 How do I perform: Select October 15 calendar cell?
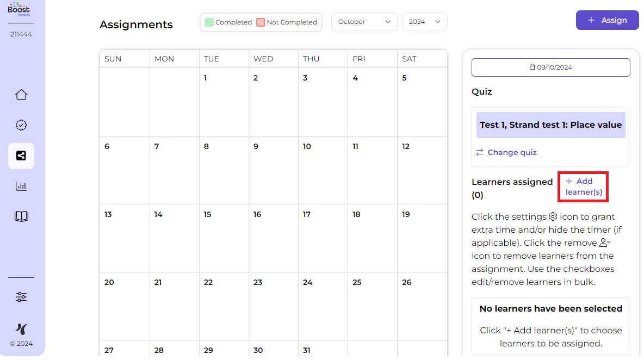[224, 238]
